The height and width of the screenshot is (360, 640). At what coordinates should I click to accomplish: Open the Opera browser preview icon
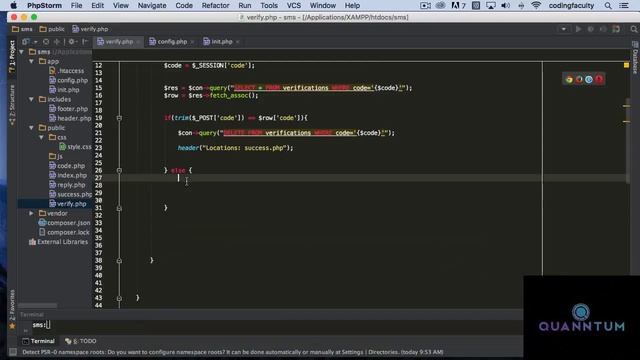[599, 80]
